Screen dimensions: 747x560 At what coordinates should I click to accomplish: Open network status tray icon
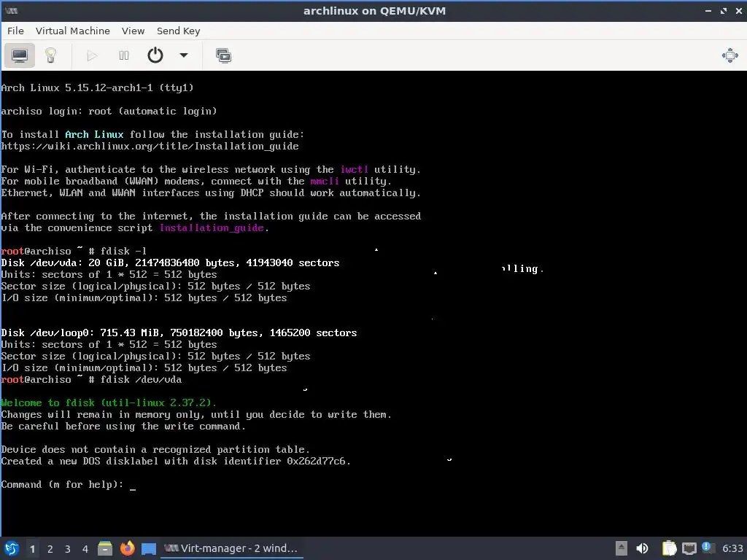pyautogui.click(x=689, y=548)
